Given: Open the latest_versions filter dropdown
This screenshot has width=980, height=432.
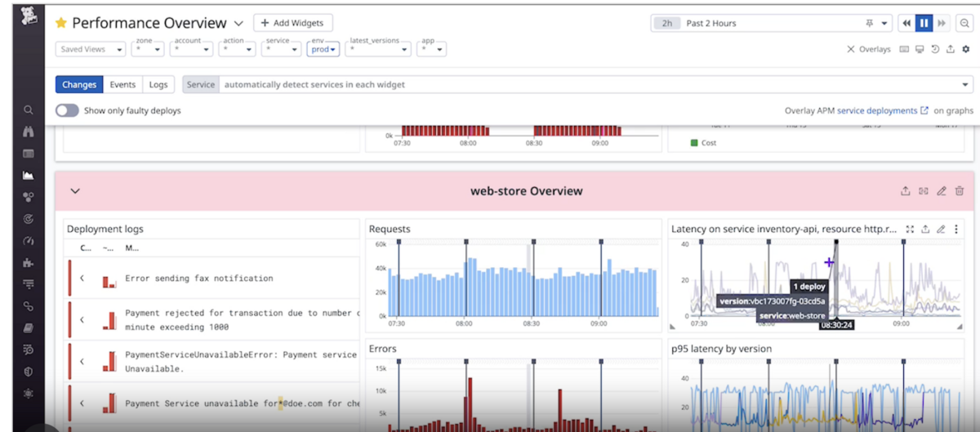Looking at the screenshot, I should [x=377, y=49].
